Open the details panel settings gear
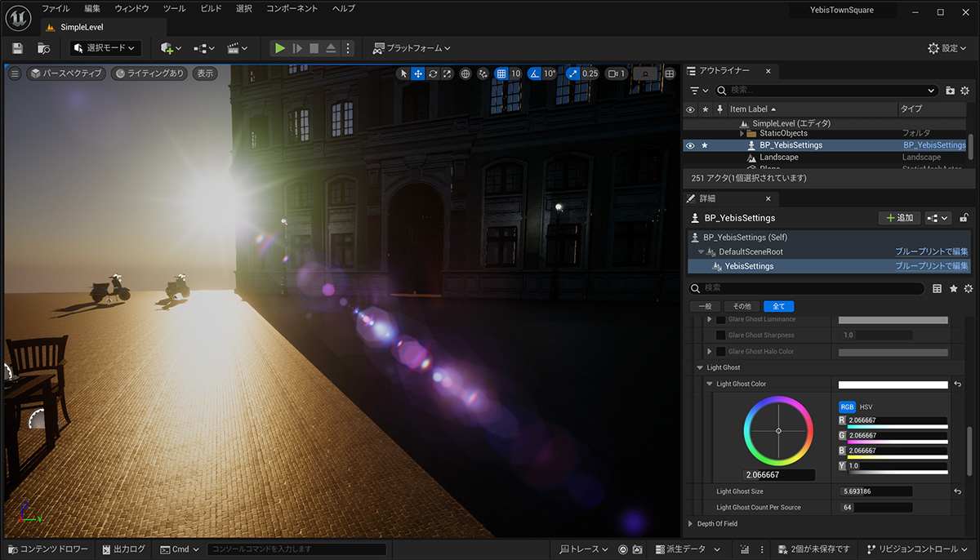 (x=969, y=288)
